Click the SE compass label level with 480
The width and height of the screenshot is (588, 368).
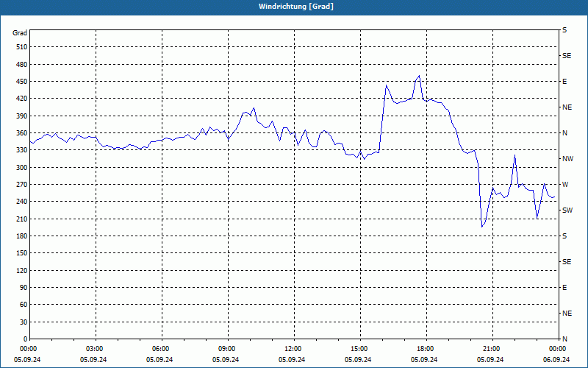[567, 56]
